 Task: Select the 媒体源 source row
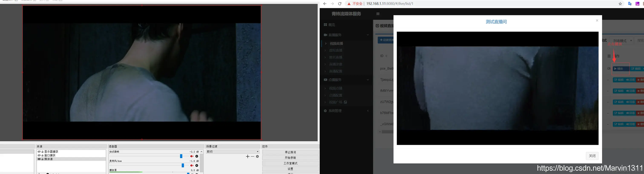pos(71,159)
